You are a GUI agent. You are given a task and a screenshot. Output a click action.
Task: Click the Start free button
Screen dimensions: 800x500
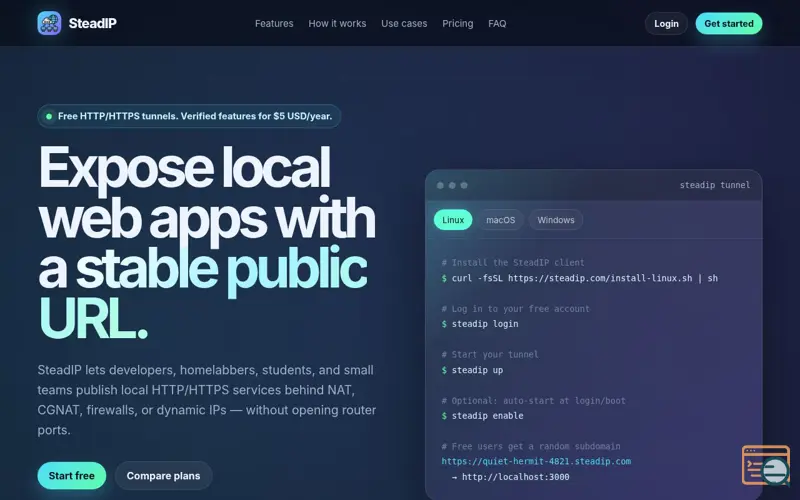[71, 476]
